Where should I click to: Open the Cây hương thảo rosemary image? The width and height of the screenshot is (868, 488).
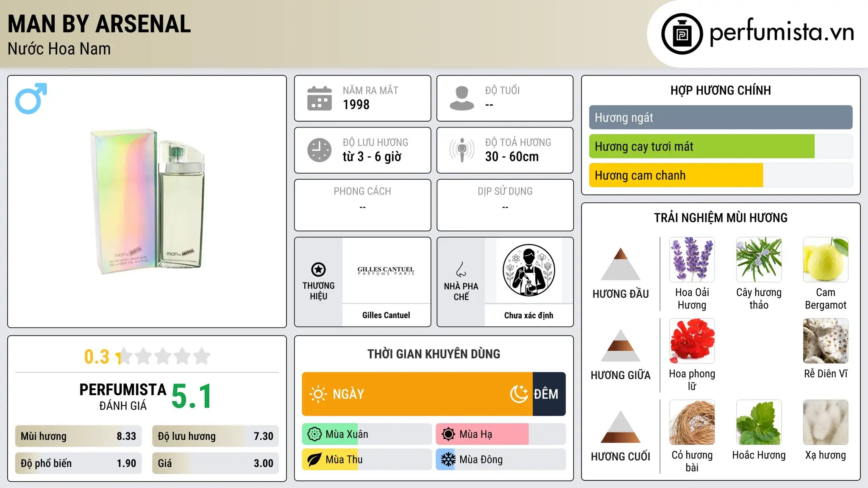point(759,260)
